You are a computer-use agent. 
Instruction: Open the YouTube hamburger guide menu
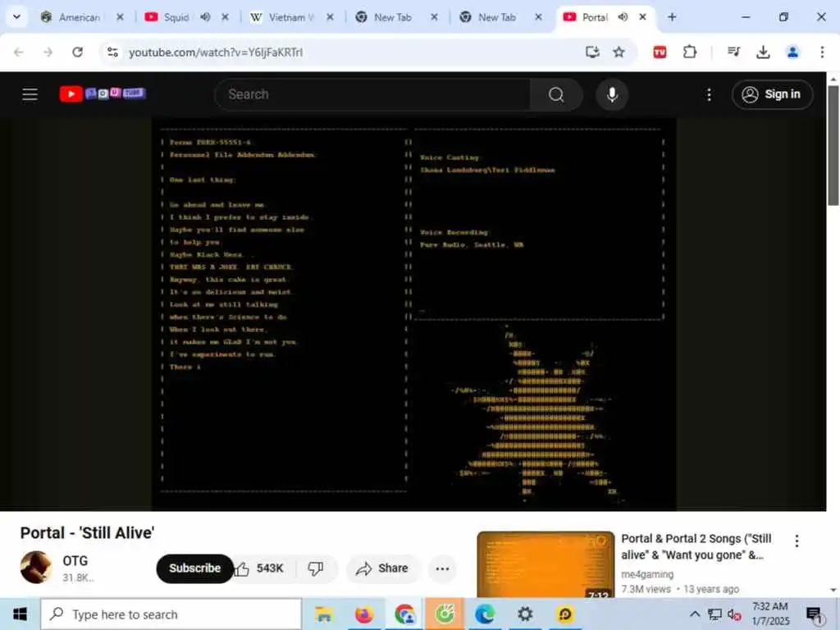coord(30,94)
